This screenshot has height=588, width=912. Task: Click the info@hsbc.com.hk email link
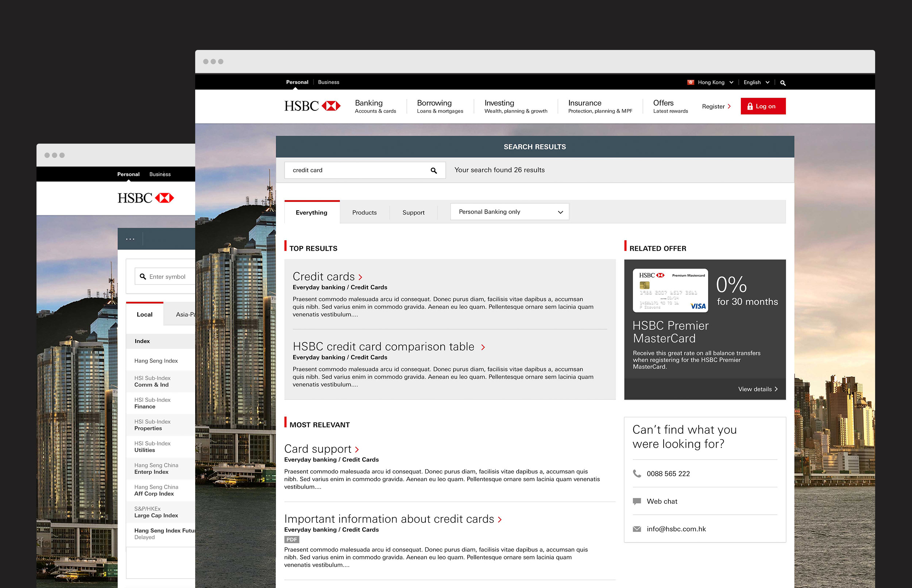tap(676, 529)
